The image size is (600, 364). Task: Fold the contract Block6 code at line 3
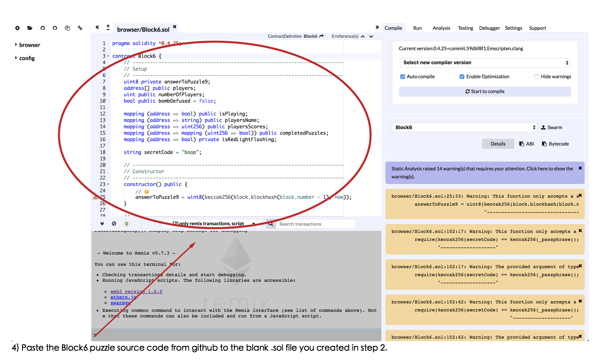[108, 56]
